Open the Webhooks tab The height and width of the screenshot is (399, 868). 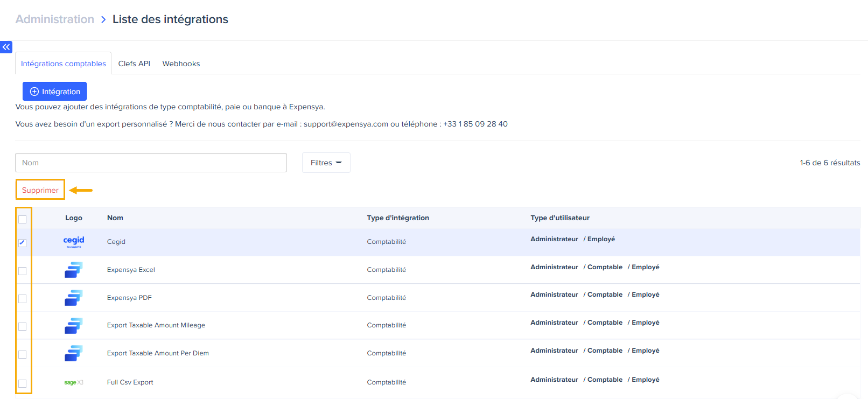coord(181,64)
